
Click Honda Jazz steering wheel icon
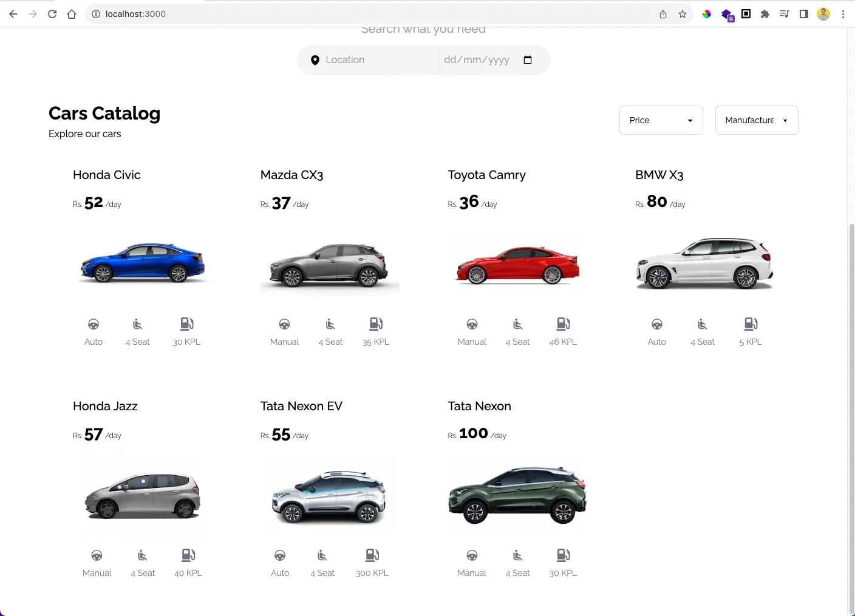(x=97, y=555)
